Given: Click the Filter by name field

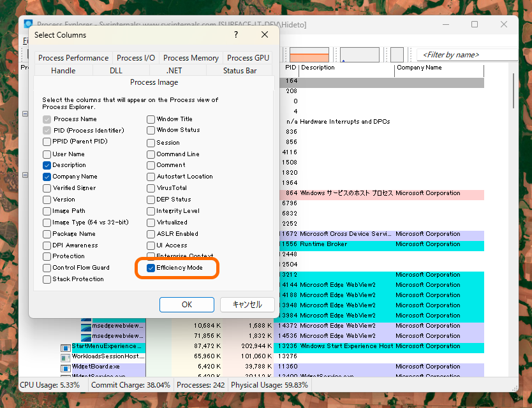Looking at the screenshot, I should (x=467, y=55).
